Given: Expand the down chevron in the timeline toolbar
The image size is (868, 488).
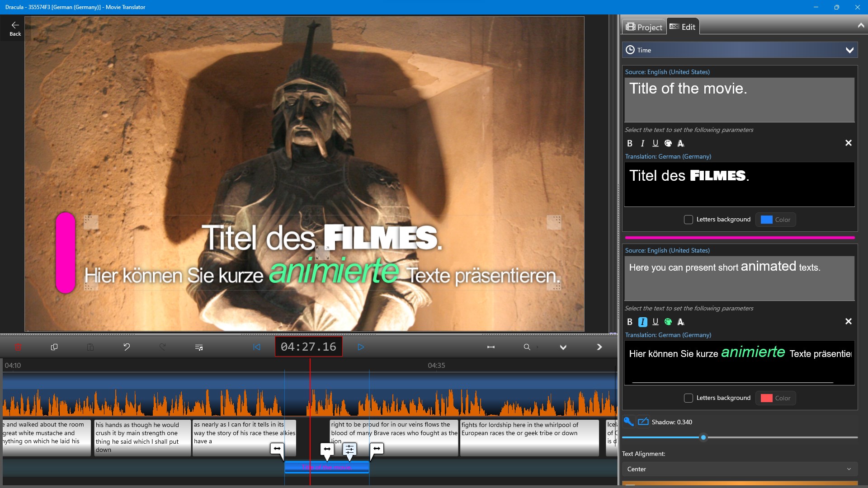Looking at the screenshot, I should click(x=563, y=347).
